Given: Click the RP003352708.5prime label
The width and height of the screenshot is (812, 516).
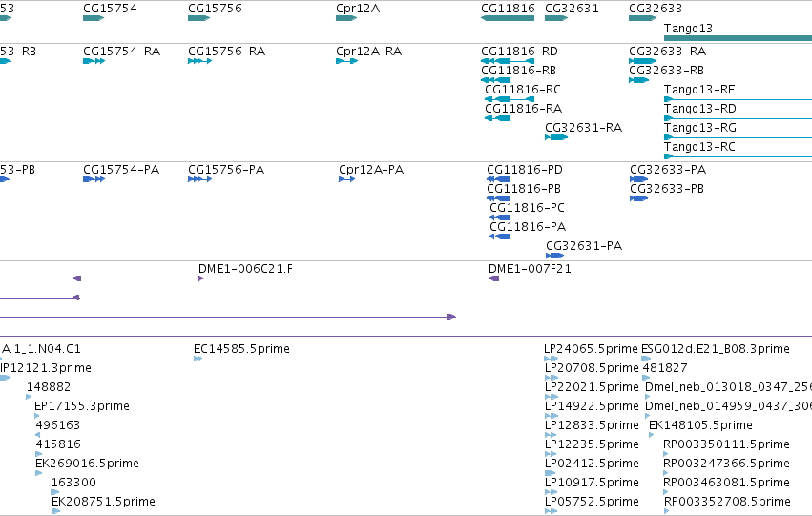Looking at the screenshot, I should click(727, 502).
